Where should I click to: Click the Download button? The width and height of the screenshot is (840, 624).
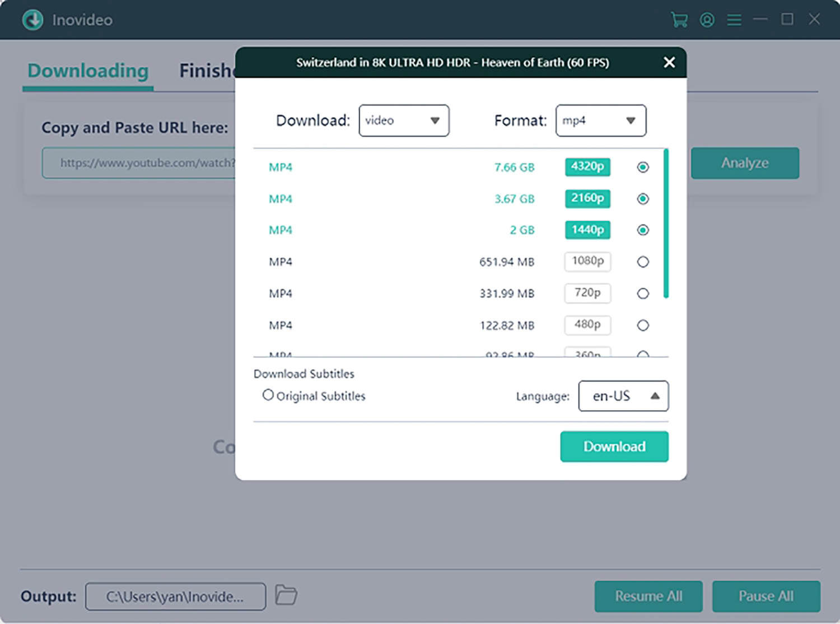(614, 446)
